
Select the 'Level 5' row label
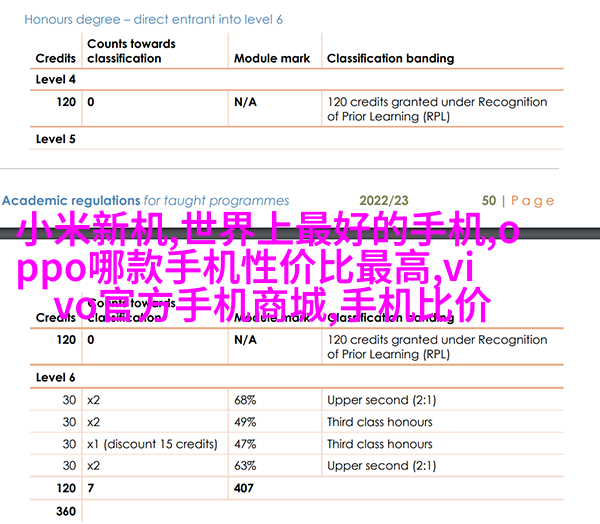click(x=55, y=139)
